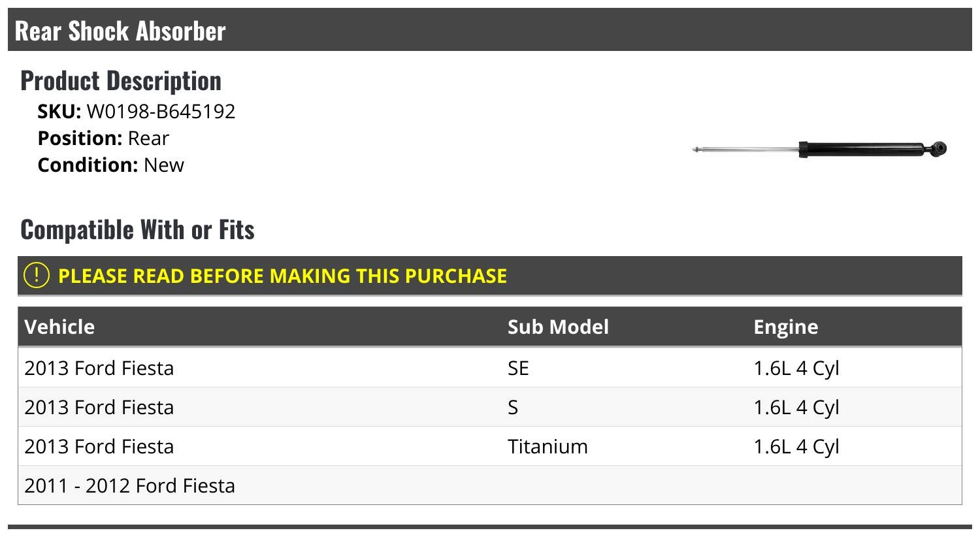Click the SE sub model cell
980x537 pixels.
click(518, 368)
